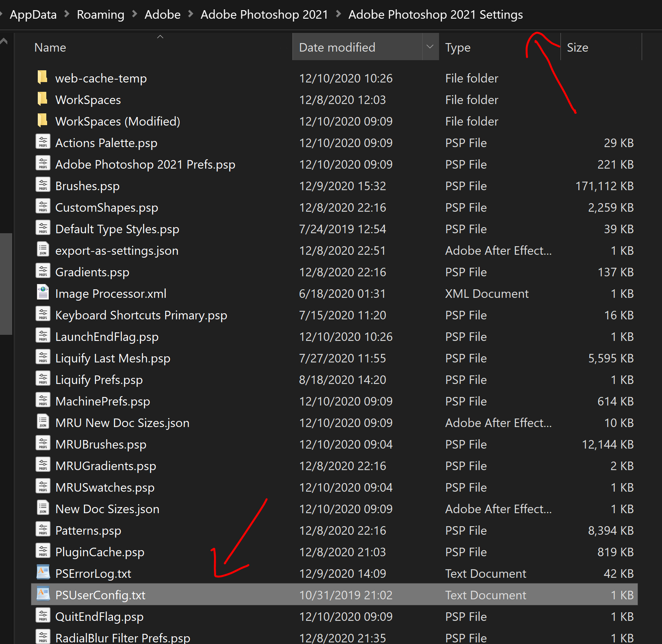Click the PSErrorLog.txt file icon
This screenshot has height=644, width=662.
(43, 572)
